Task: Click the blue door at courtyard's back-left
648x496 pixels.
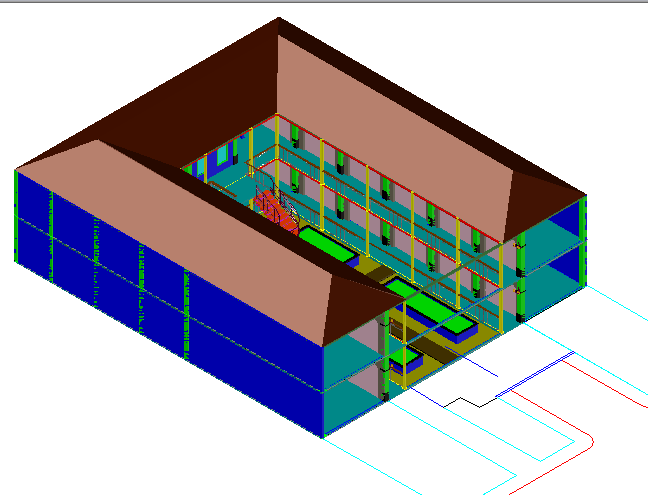Action: [222, 158]
